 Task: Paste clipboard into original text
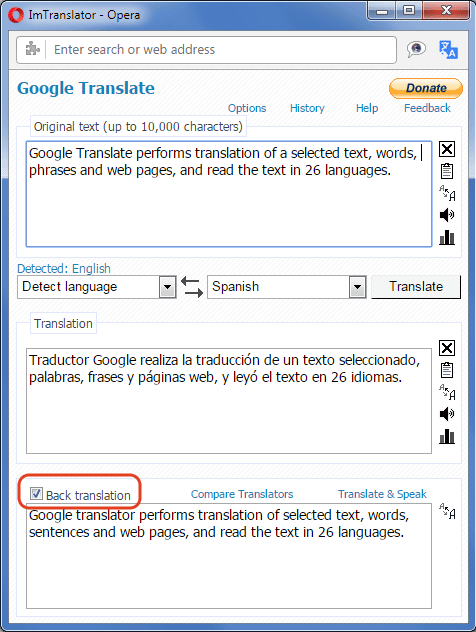447,171
